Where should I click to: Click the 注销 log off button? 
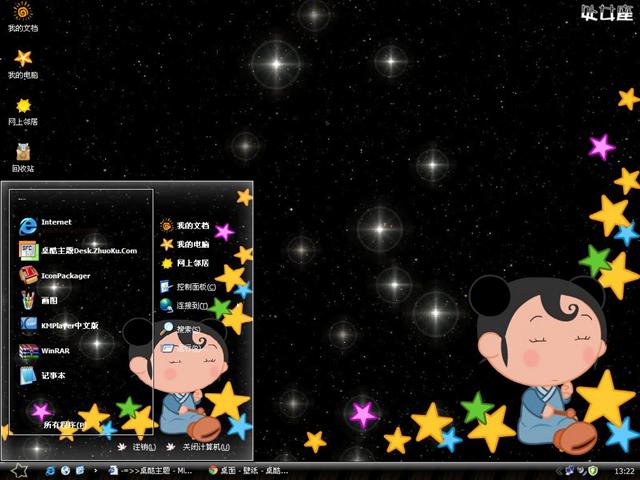(137, 447)
